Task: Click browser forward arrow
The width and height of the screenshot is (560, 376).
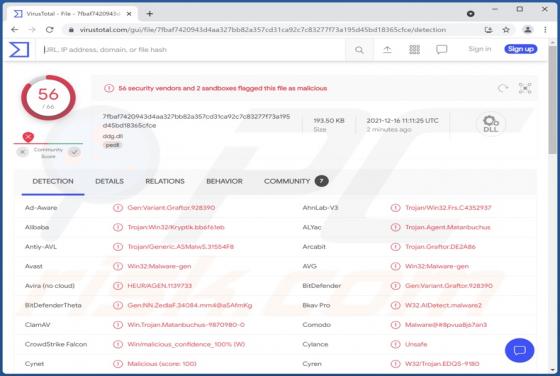Action: [x=32, y=30]
